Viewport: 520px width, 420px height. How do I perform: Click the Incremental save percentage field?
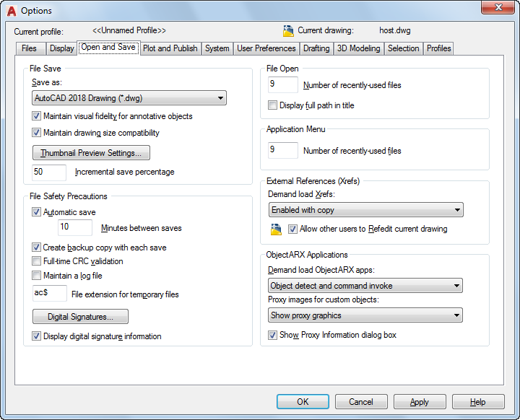click(x=49, y=172)
